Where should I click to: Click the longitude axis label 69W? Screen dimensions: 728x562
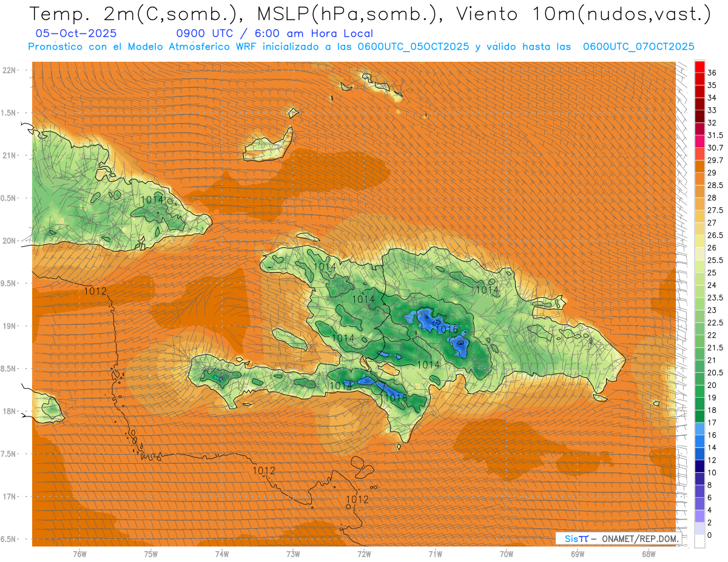coord(578,554)
